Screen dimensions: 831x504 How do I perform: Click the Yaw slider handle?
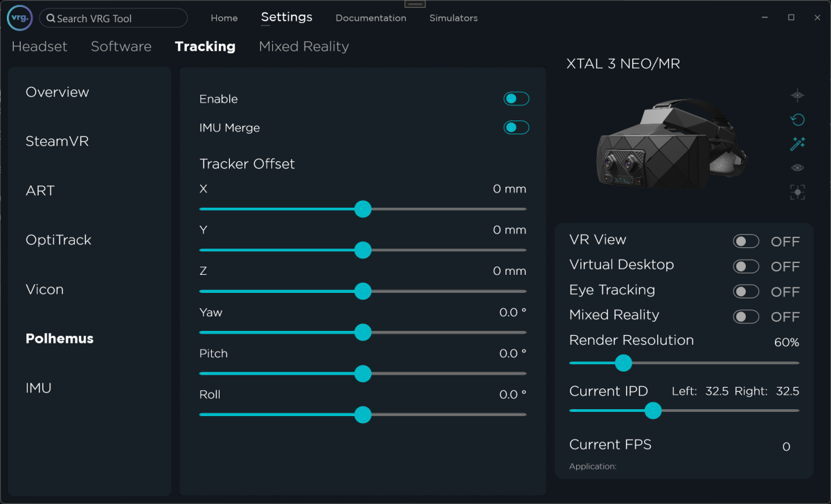point(363,332)
